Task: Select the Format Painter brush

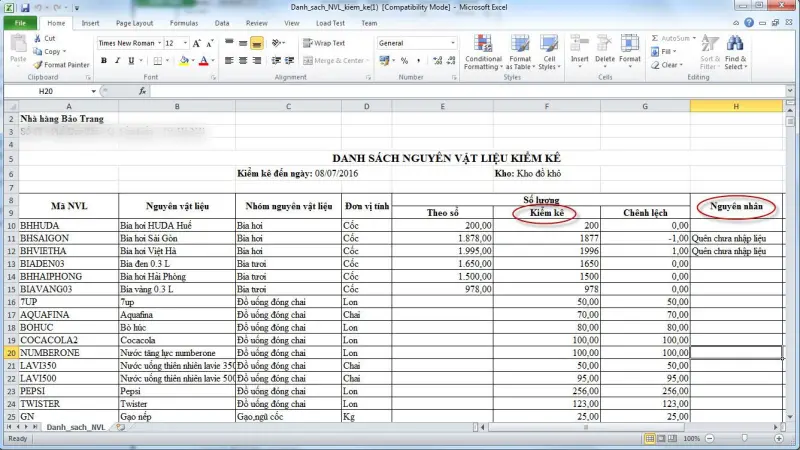Action: (x=37, y=65)
